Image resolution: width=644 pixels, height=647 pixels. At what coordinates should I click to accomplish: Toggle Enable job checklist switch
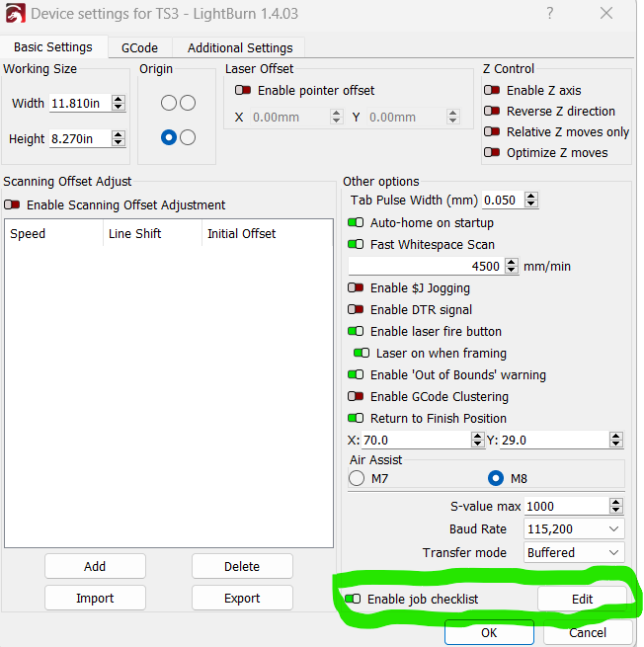coord(353,599)
